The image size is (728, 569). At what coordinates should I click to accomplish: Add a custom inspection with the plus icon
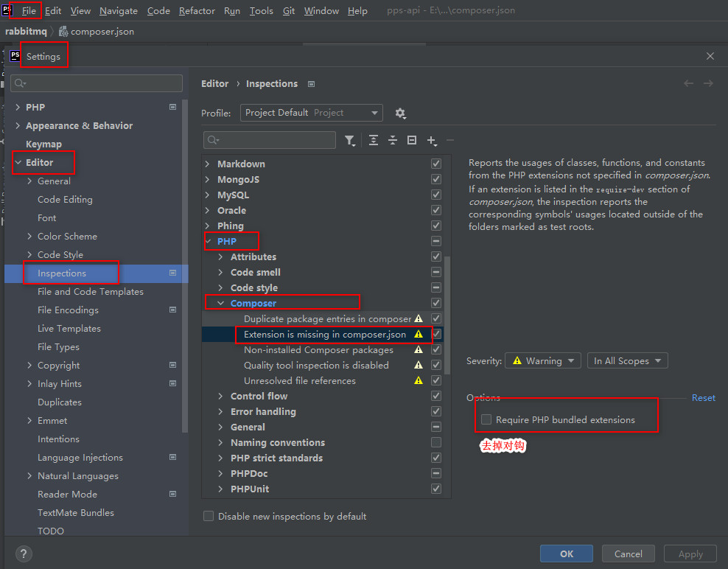430,139
